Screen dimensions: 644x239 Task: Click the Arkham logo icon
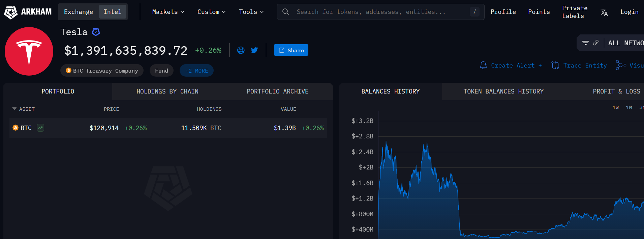click(10, 12)
